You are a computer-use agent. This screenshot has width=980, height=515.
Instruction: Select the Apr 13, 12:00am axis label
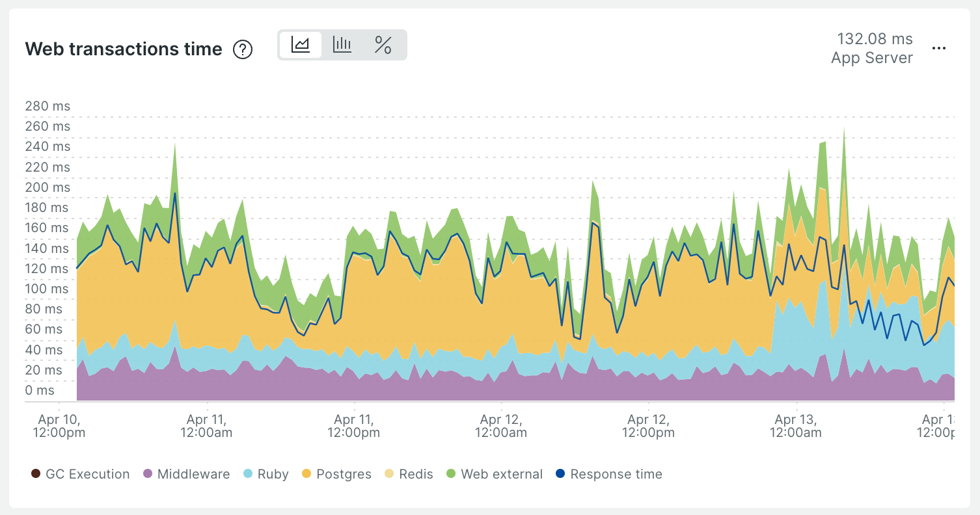click(x=796, y=426)
